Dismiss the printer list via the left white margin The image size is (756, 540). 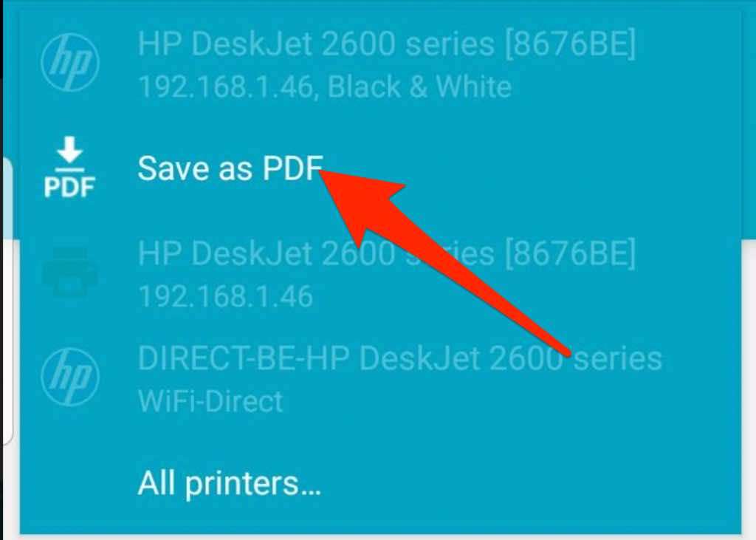pyautogui.click(x=10, y=386)
